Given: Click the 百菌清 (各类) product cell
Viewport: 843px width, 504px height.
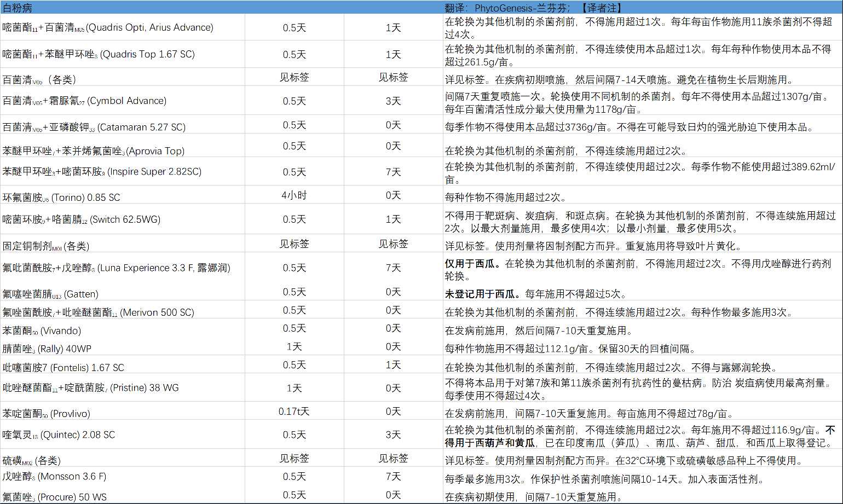Looking at the screenshot, I should click(123, 78).
